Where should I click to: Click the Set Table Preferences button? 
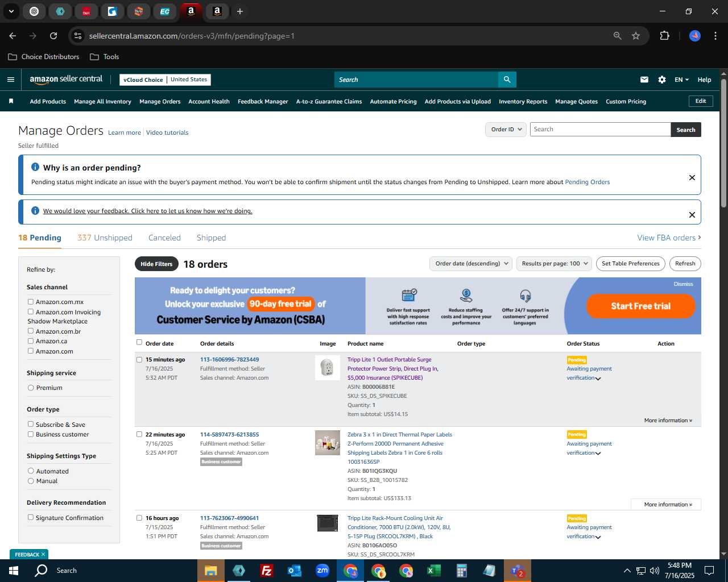tap(631, 264)
